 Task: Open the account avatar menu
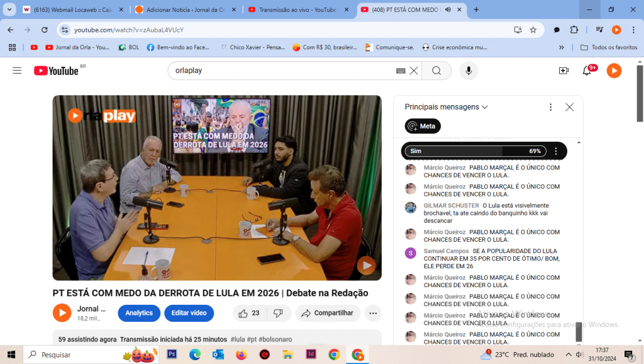tap(614, 71)
